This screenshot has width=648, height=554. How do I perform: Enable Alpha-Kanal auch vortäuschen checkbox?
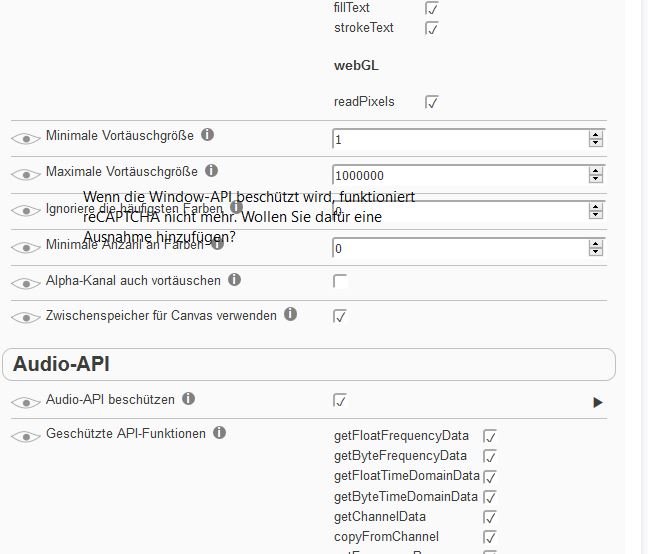[340, 281]
